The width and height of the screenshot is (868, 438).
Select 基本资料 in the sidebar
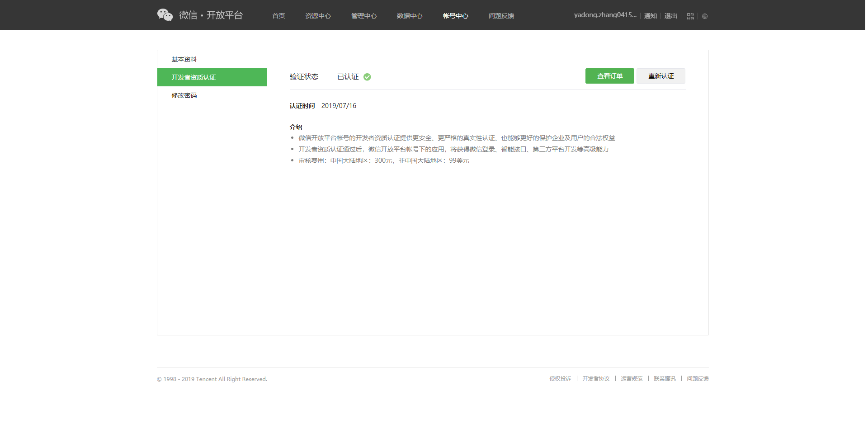pos(184,59)
